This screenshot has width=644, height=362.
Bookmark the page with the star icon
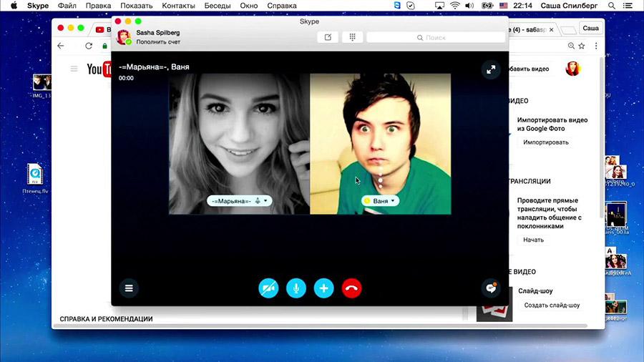click(x=582, y=46)
